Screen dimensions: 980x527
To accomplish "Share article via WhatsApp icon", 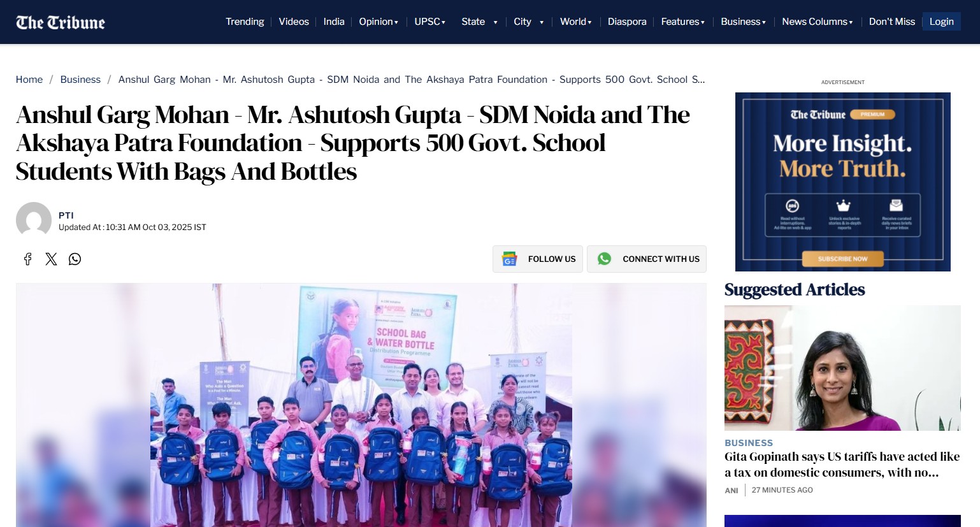I will 75,259.
